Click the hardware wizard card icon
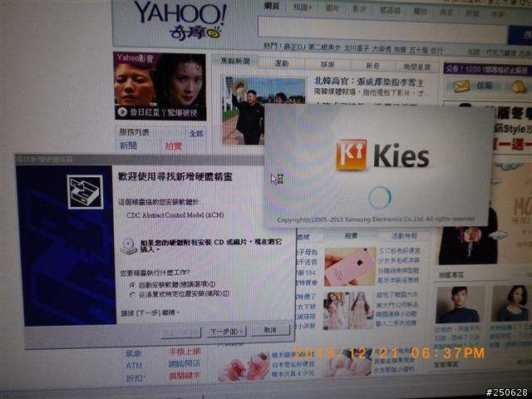The image size is (532, 399). 85,192
